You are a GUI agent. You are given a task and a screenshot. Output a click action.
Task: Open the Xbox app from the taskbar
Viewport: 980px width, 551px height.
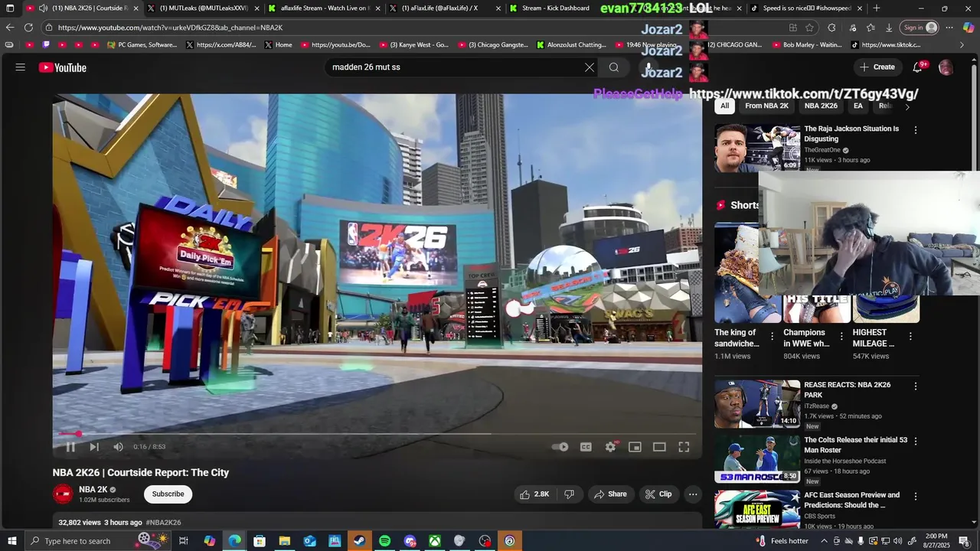point(434,541)
